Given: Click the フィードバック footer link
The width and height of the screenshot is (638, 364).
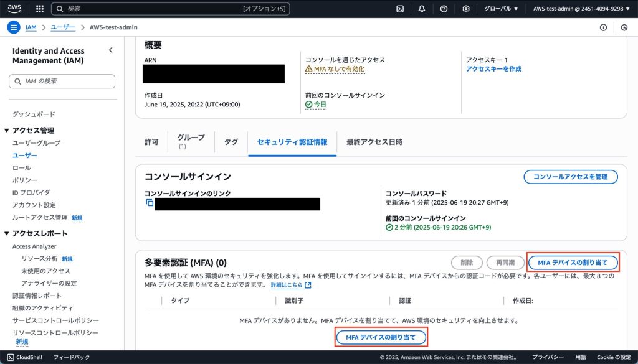Looking at the screenshot, I should [72, 357].
